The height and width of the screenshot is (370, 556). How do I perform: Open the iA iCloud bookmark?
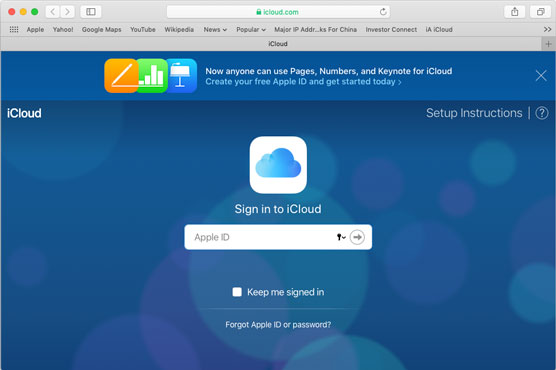439,29
